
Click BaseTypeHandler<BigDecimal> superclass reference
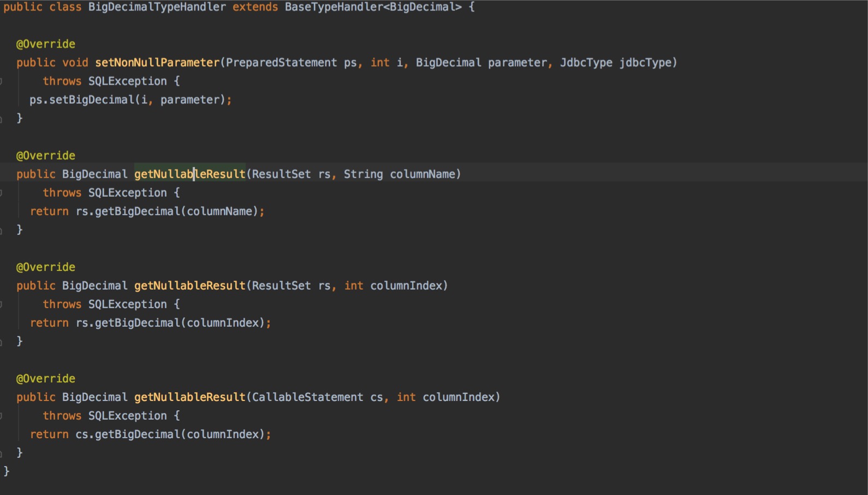tap(373, 7)
